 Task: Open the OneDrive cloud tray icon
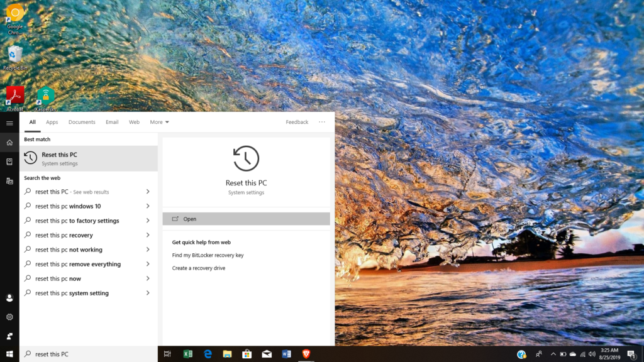(573, 354)
